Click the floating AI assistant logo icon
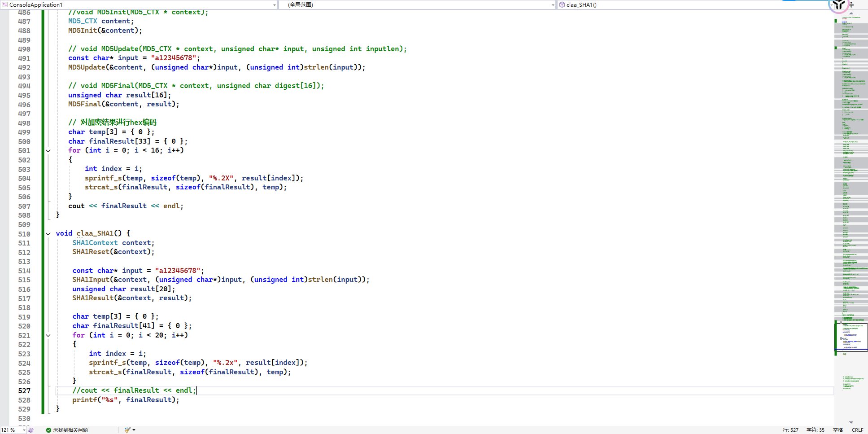The width and height of the screenshot is (868, 434). (x=838, y=5)
